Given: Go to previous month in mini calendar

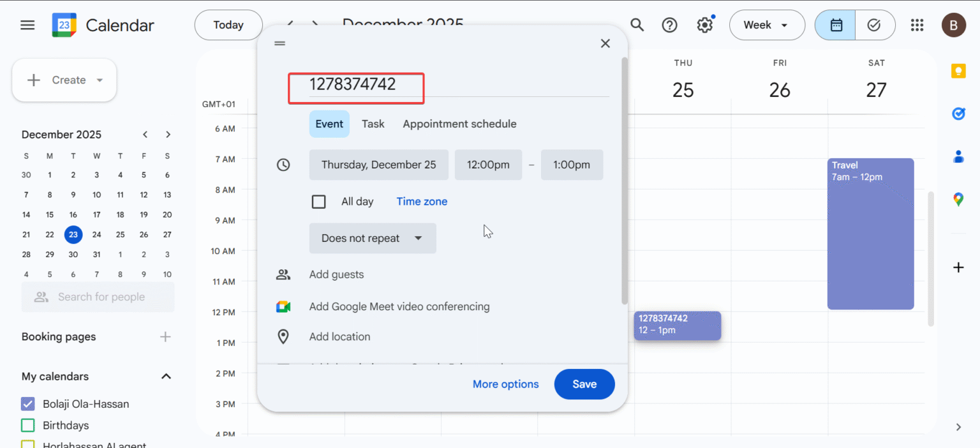Looking at the screenshot, I should pos(145,134).
